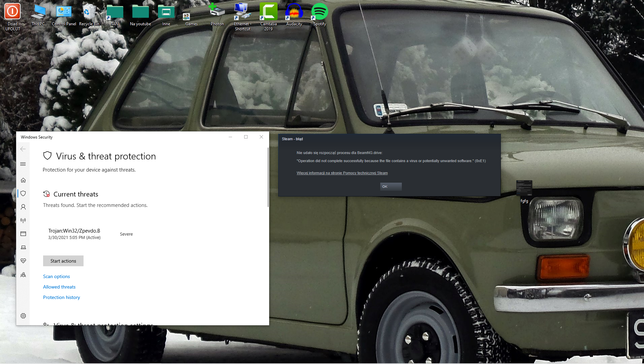Select the Photon desktop icon
The width and height of the screenshot is (644, 364).
217,15
